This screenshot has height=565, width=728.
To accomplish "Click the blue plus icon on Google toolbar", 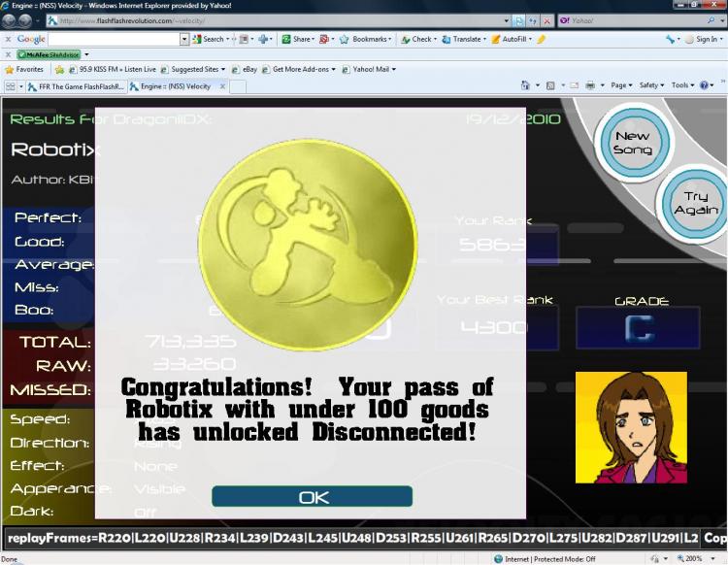I will click(x=263, y=40).
